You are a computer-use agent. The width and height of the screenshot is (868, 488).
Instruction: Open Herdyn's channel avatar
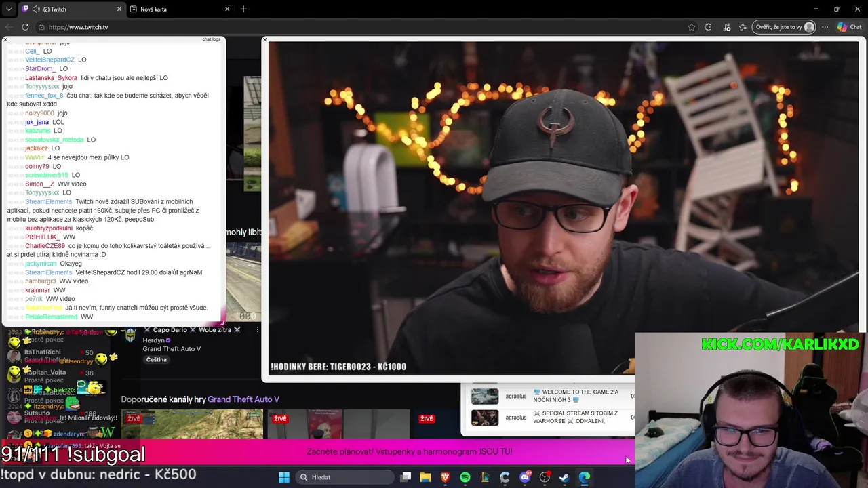tap(130, 335)
